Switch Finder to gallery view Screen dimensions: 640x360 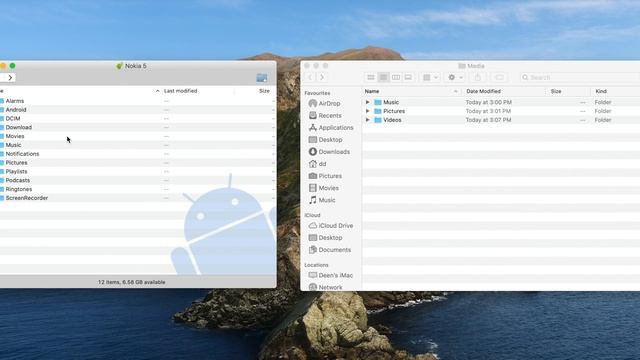coord(408,77)
